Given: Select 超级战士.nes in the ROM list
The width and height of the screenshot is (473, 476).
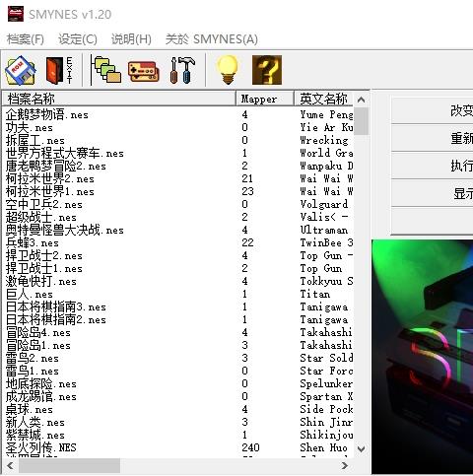Looking at the screenshot, I should pos(41,217).
